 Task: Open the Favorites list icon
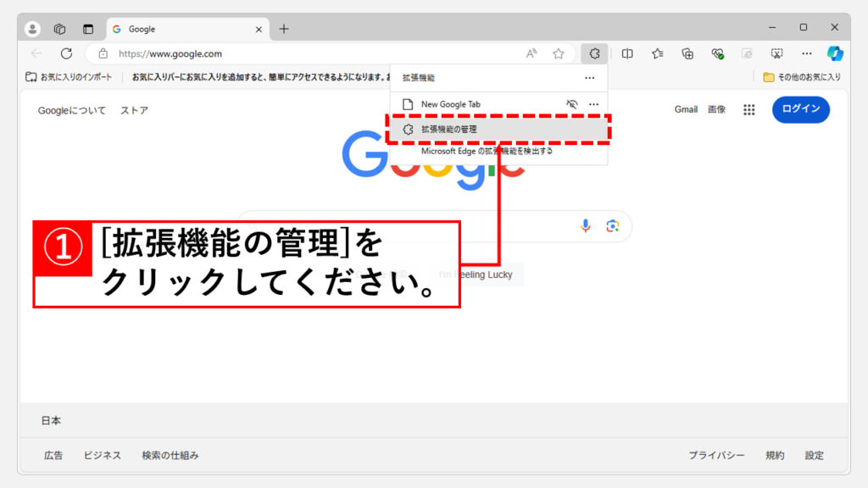point(658,53)
